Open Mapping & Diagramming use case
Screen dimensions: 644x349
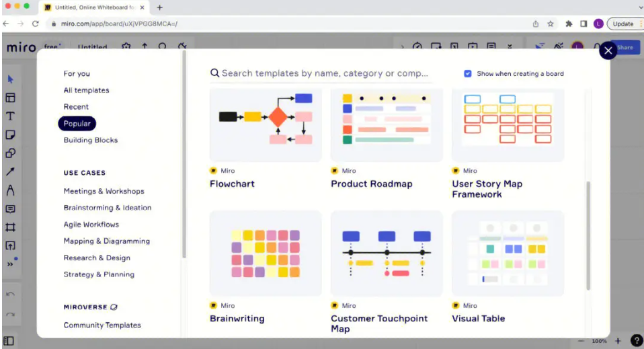[107, 241]
